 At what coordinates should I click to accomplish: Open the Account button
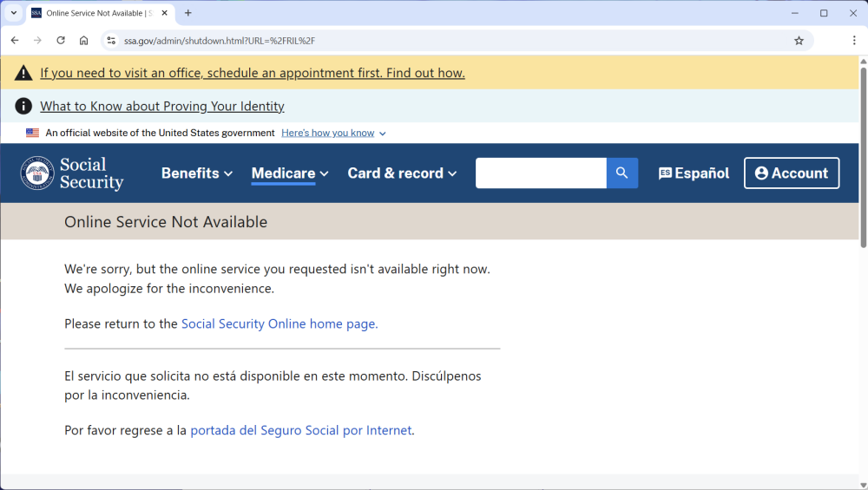coord(792,173)
